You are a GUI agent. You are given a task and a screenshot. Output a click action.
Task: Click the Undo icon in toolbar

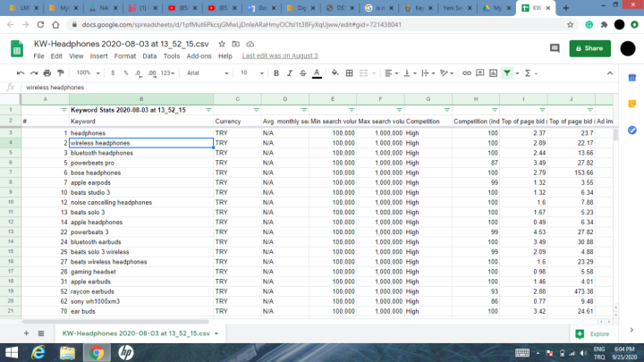tap(21, 73)
